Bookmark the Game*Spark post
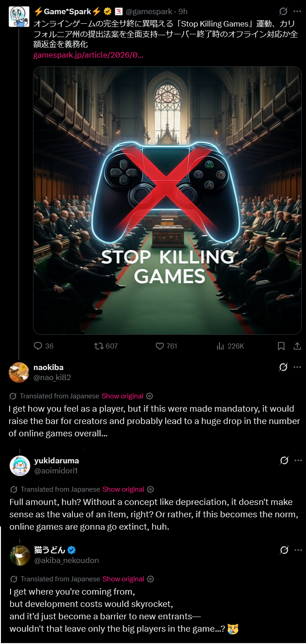Viewport: 306px width, 644px height. (281, 346)
